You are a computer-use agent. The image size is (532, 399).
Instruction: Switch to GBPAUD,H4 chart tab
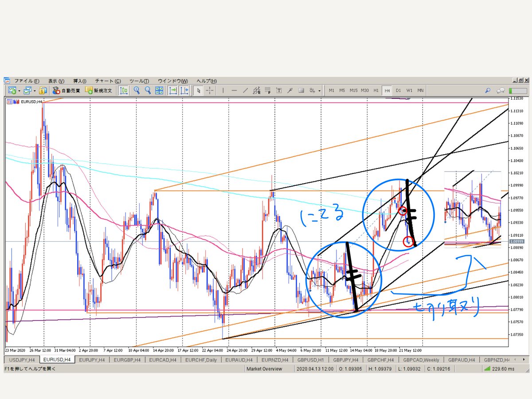(462, 360)
